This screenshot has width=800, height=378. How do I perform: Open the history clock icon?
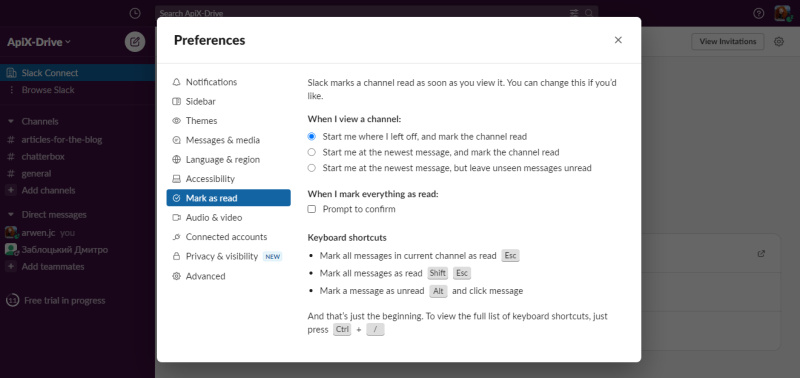click(x=135, y=13)
